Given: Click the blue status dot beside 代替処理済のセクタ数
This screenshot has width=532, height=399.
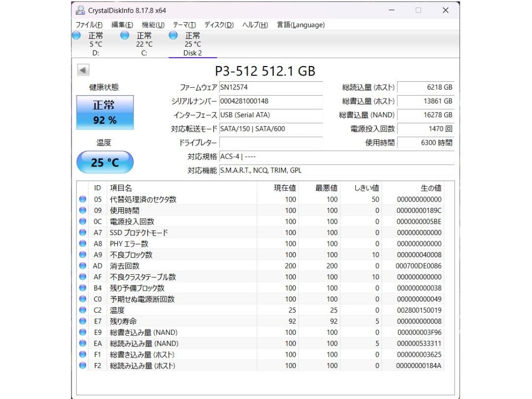Looking at the screenshot, I should click(x=82, y=199).
